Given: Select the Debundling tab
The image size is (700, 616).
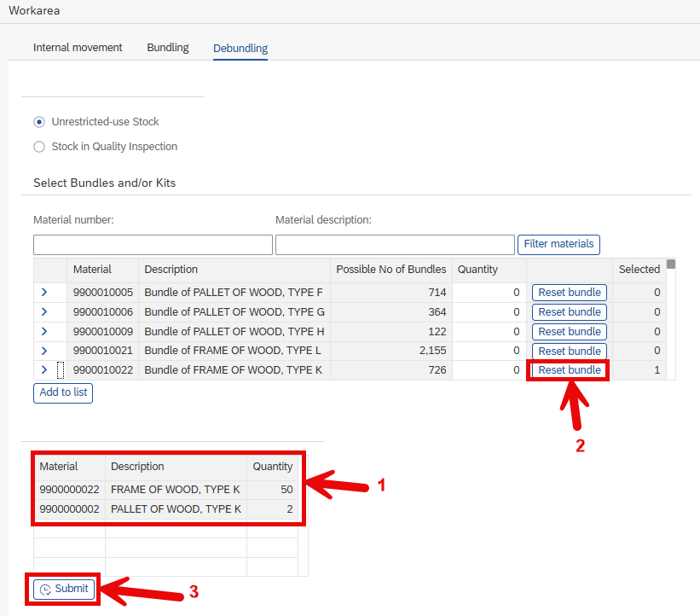Looking at the screenshot, I should coord(240,48).
